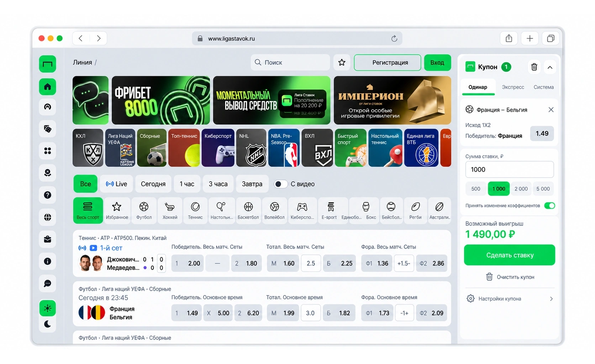Open the dice games sidebar icon
Viewport: 595px width, 364px height.
pos(47,129)
